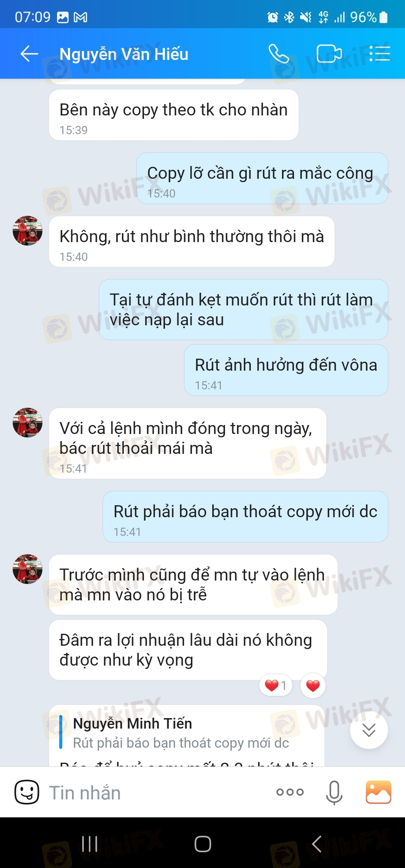Viewport: 405px width, 868px height.
Task: Tap the microphone voice message icon
Action: click(334, 792)
